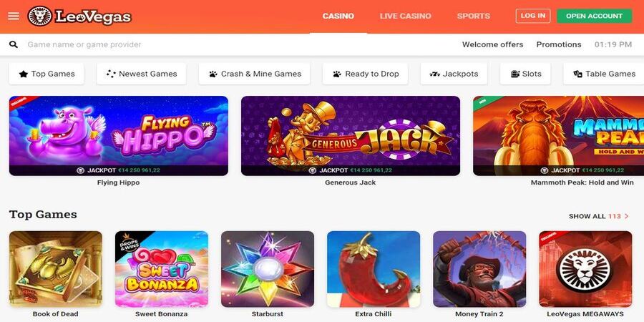
Task: Select the Newest Games sparkle icon
Action: point(111,74)
